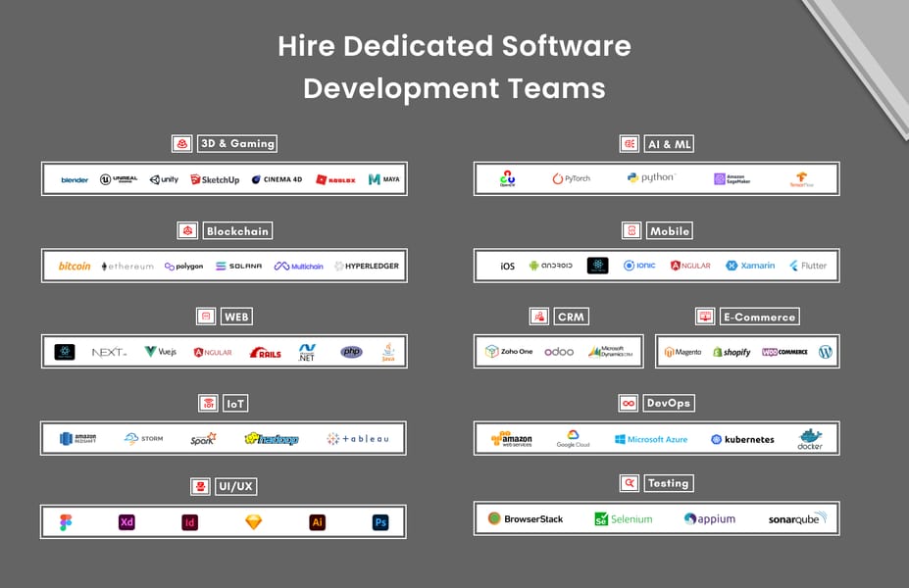Choose the Tableau logo
The height and width of the screenshot is (588, 909).
pos(358,438)
